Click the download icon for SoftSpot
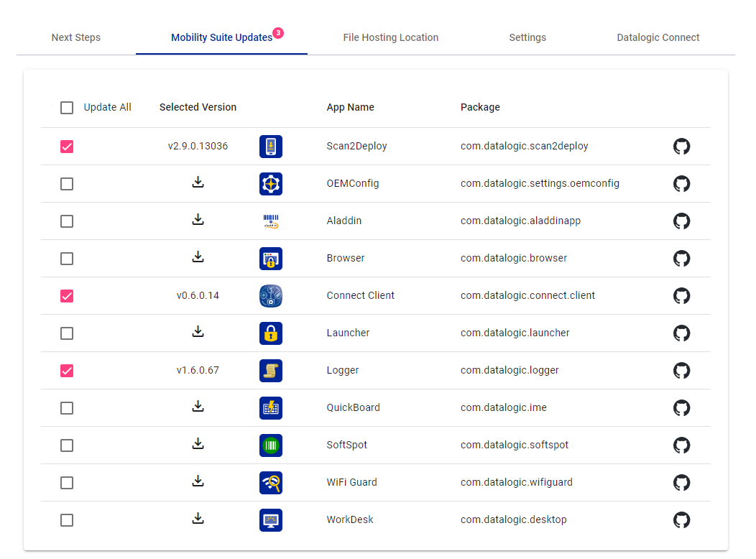Viewport: 756px width, 559px height. pyautogui.click(x=198, y=443)
